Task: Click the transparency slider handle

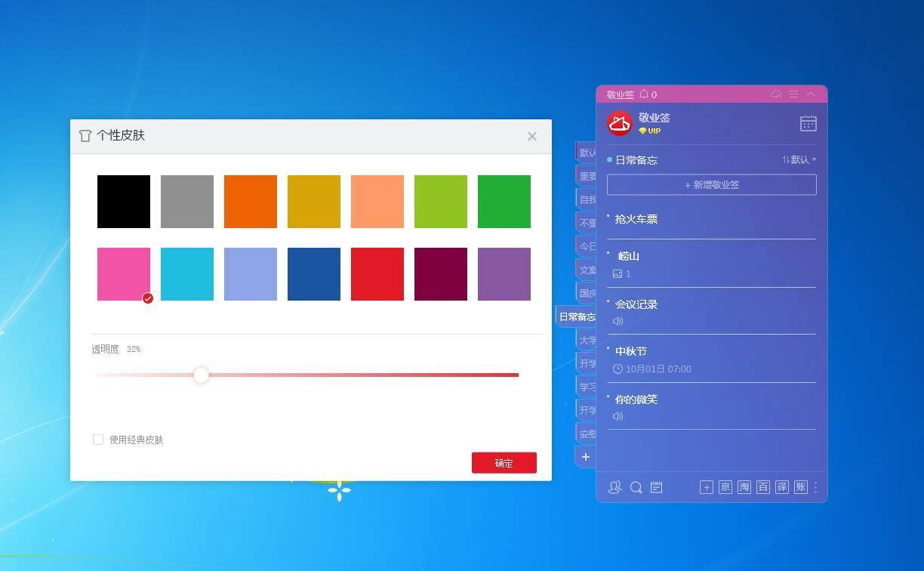Action: [201, 375]
